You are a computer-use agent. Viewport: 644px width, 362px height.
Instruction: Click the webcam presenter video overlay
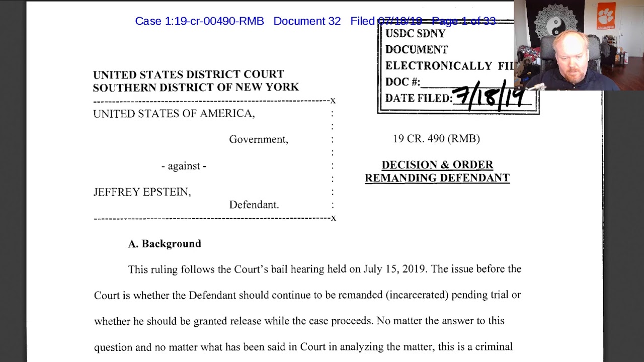point(579,45)
